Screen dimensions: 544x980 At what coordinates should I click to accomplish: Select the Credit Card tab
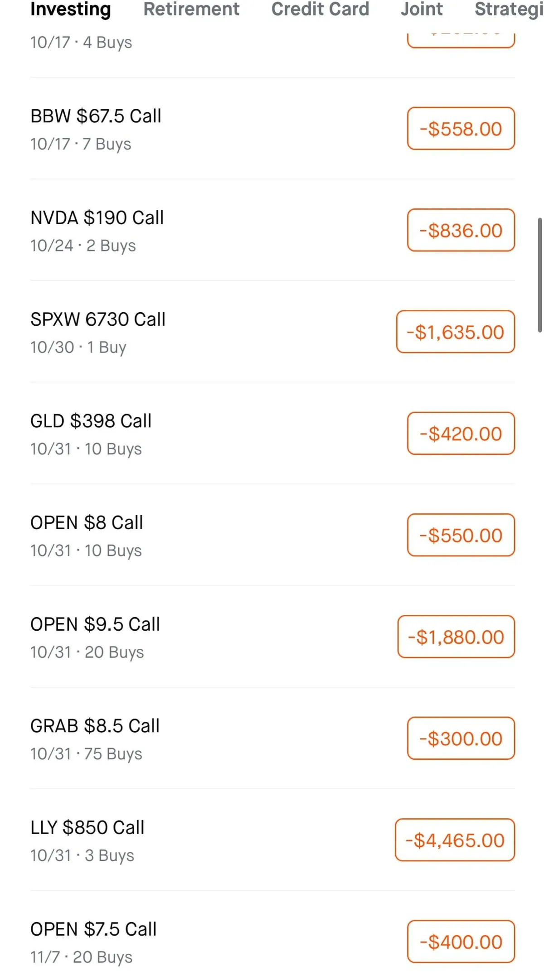[320, 9]
